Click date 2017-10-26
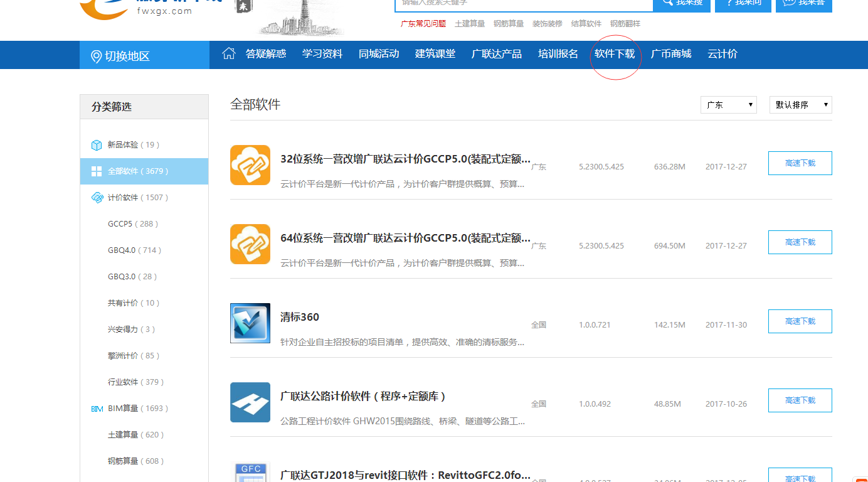The image size is (868, 482). click(726, 404)
